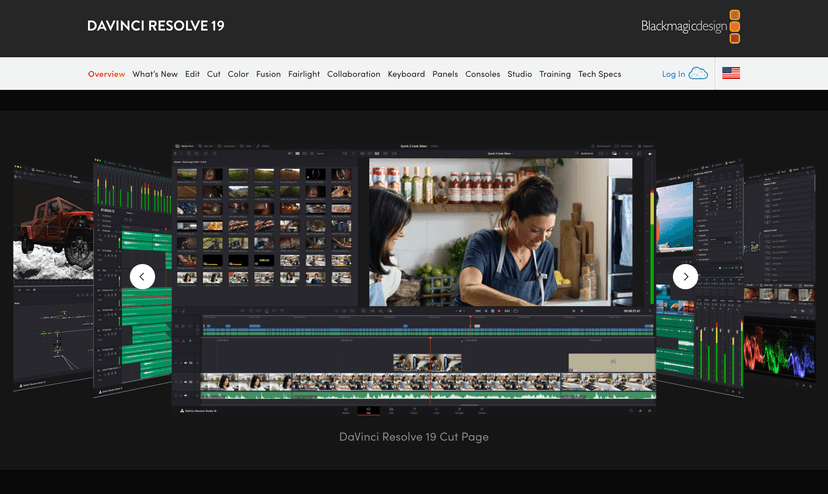828x494 pixels.
Task: Select the Cut nav item
Action: [x=213, y=74]
